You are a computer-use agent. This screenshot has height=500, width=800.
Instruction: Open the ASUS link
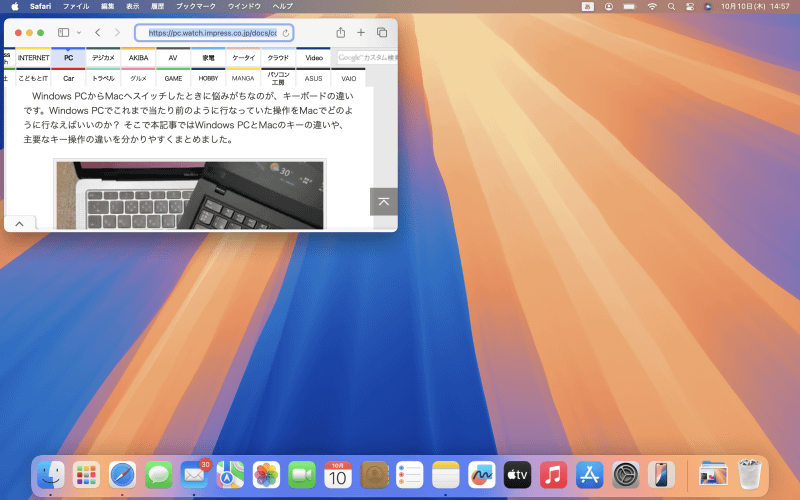pyautogui.click(x=313, y=78)
